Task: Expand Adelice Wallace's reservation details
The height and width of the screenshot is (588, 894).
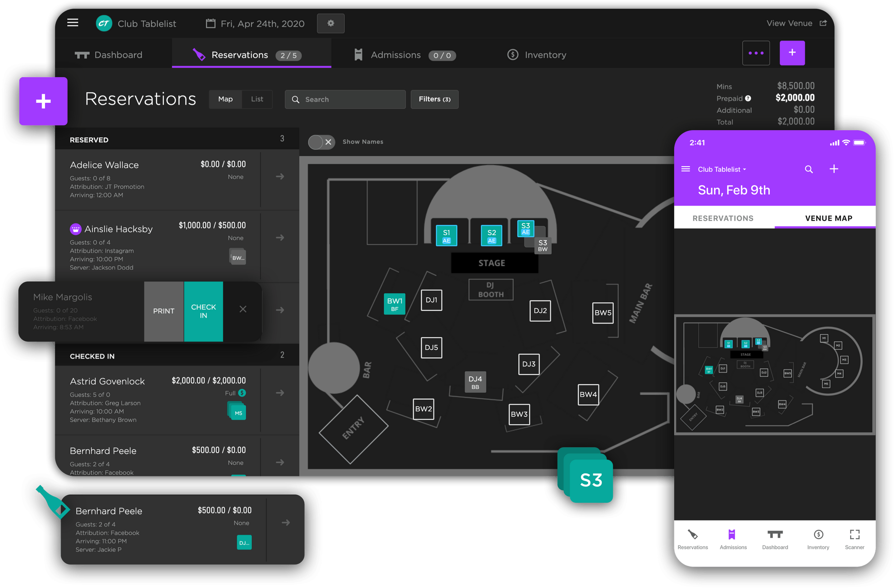Action: [280, 176]
